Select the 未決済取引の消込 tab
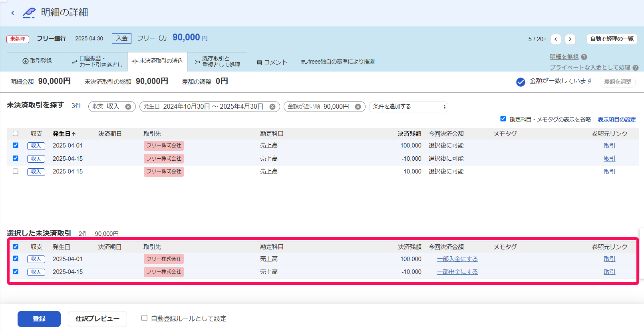 [x=157, y=61]
